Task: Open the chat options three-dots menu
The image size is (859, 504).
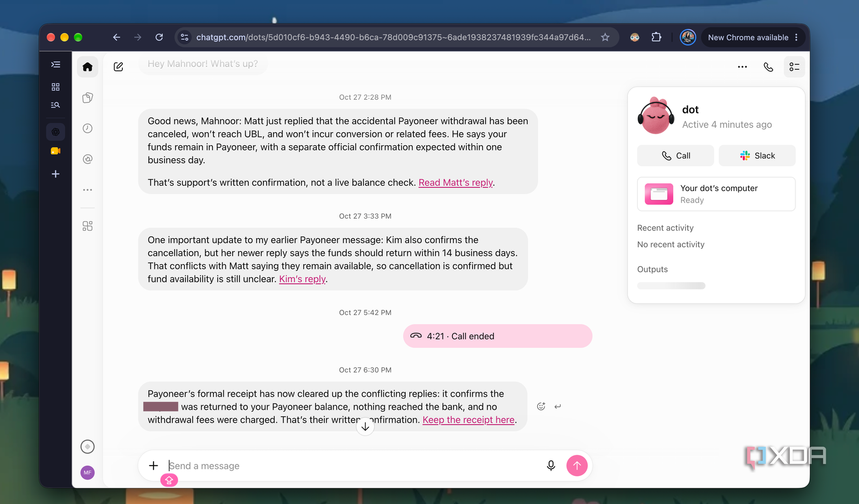Action: point(742,67)
